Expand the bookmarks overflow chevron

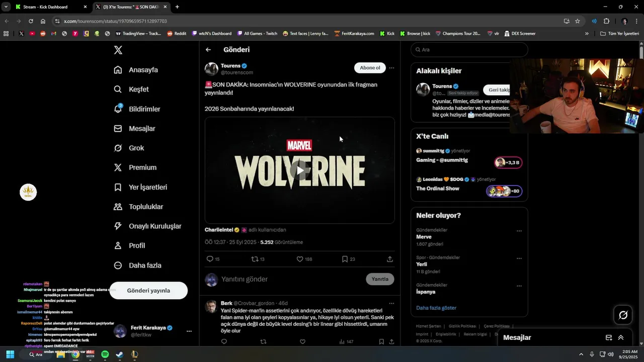click(587, 34)
